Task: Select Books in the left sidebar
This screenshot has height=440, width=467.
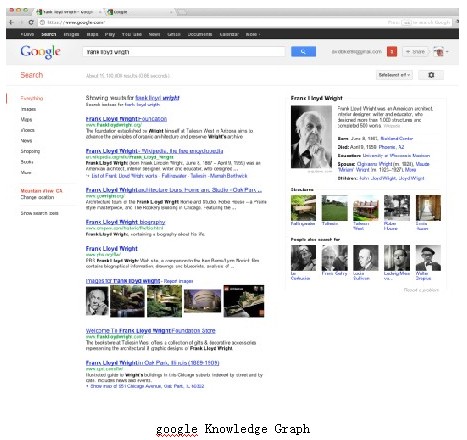Action: (x=27, y=162)
